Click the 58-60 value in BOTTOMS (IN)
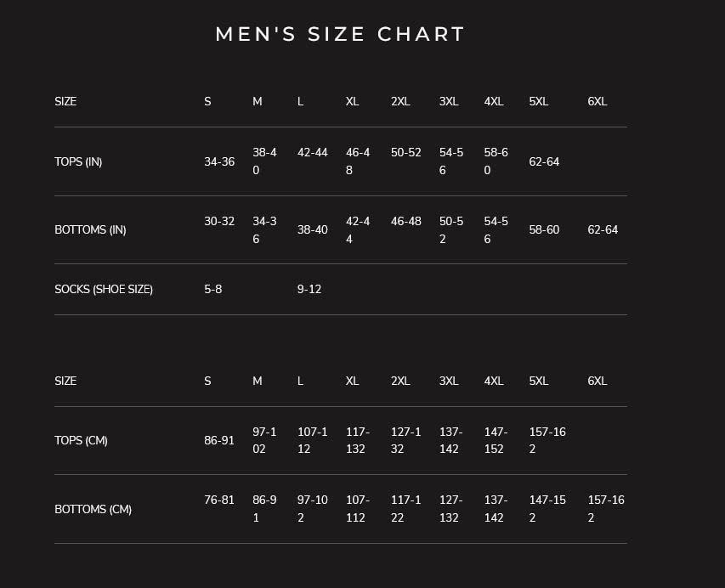 [x=544, y=229]
